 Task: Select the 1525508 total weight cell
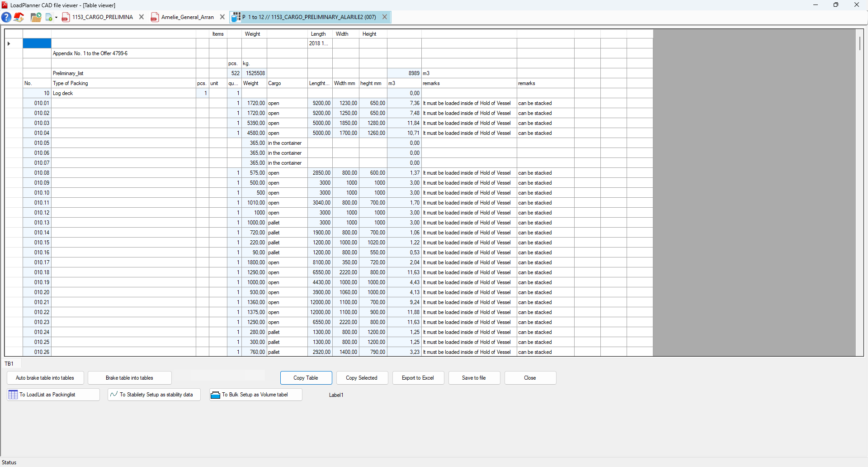point(254,73)
